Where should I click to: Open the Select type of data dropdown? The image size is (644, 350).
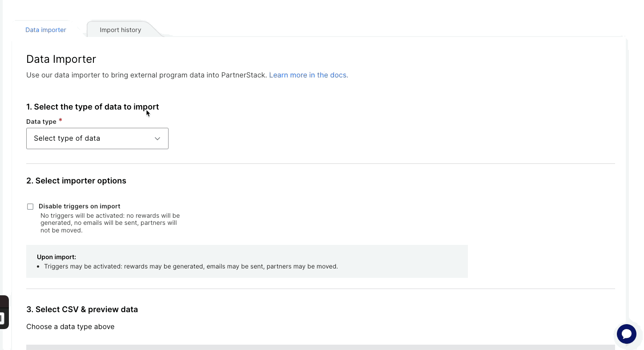(97, 138)
